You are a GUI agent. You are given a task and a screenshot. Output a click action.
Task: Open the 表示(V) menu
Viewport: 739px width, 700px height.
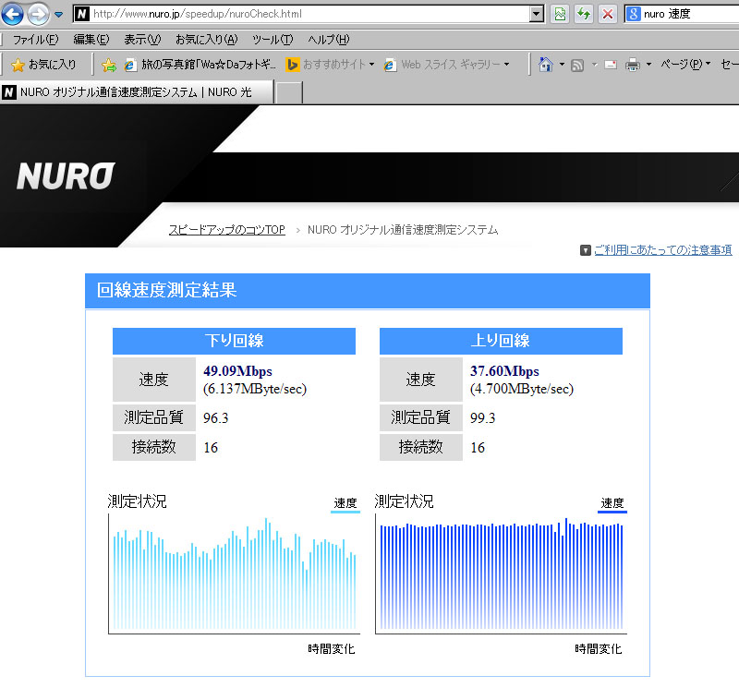click(142, 40)
